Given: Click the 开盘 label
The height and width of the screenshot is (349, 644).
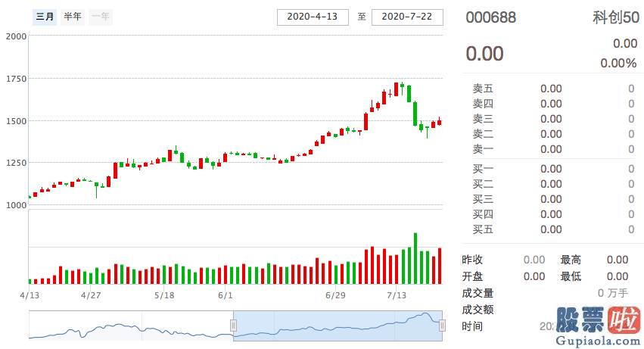Looking at the screenshot, I should (472, 276).
